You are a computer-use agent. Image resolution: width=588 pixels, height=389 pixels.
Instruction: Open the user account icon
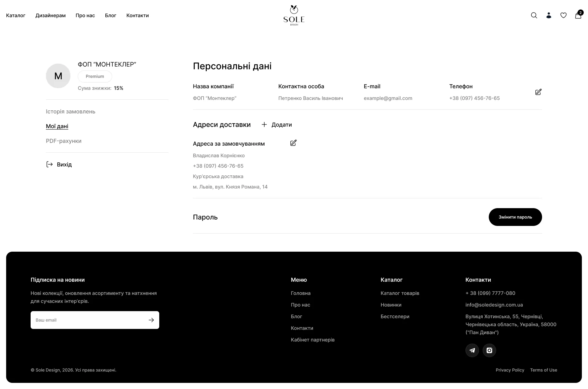(548, 15)
